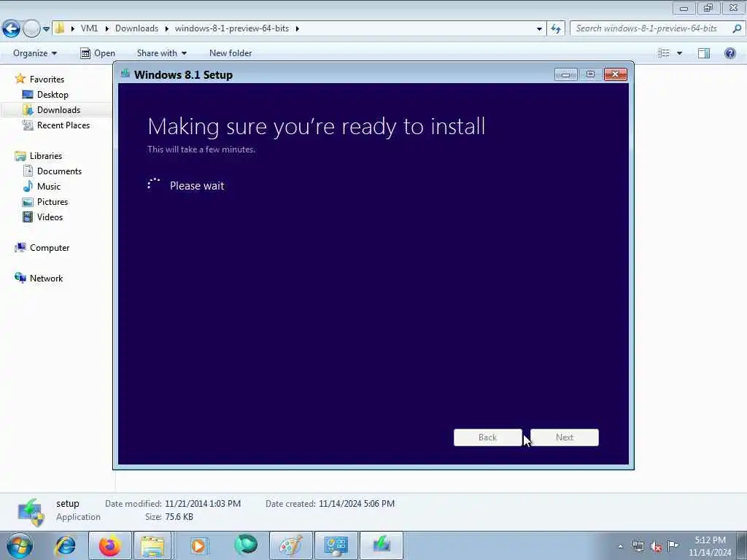This screenshot has height=560, width=747.
Task: Show hidden system tray icons
Action: click(x=620, y=546)
